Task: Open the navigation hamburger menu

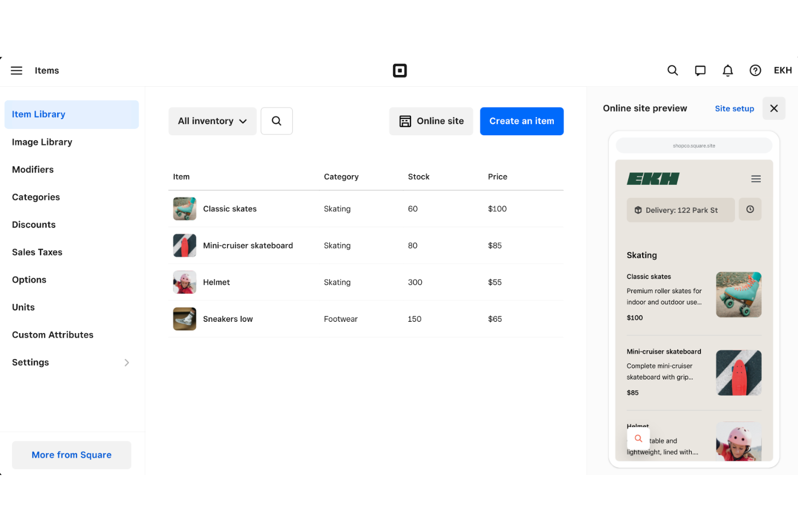Action: (16, 70)
